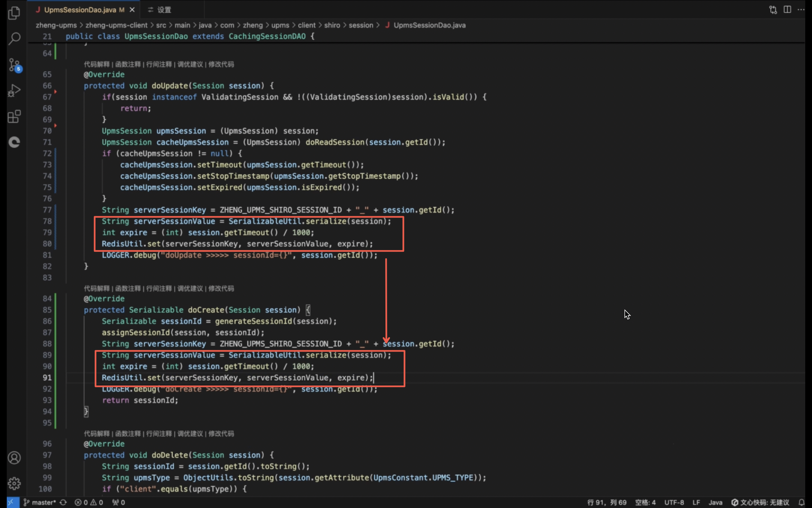
Task: Open the Run and Debug view
Action: click(14, 91)
